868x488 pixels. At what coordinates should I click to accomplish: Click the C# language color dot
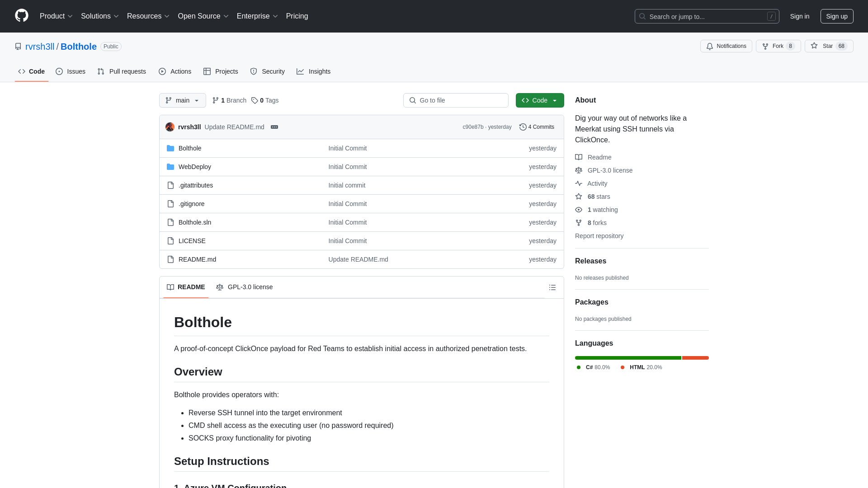point(579,367)
